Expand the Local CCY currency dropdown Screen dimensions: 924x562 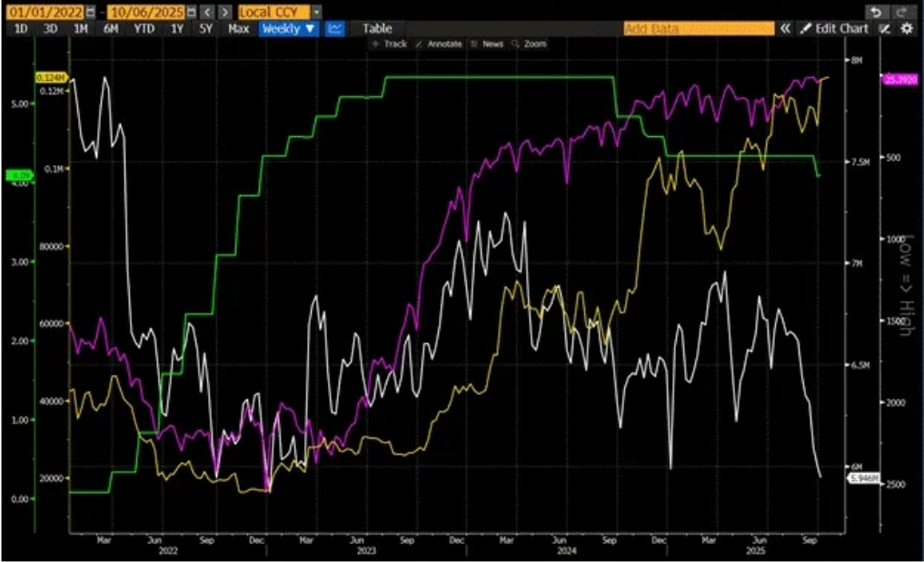click(315, 12)
